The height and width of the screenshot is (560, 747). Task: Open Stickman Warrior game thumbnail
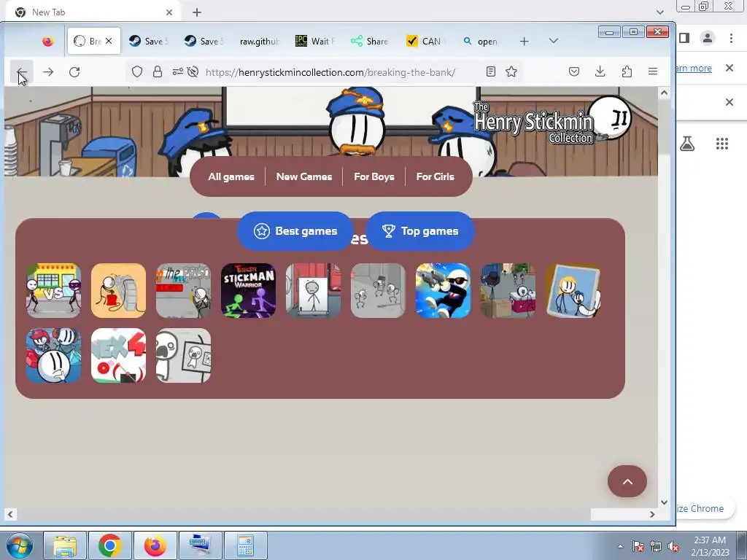pyautogui.click(x=248, y=290)
